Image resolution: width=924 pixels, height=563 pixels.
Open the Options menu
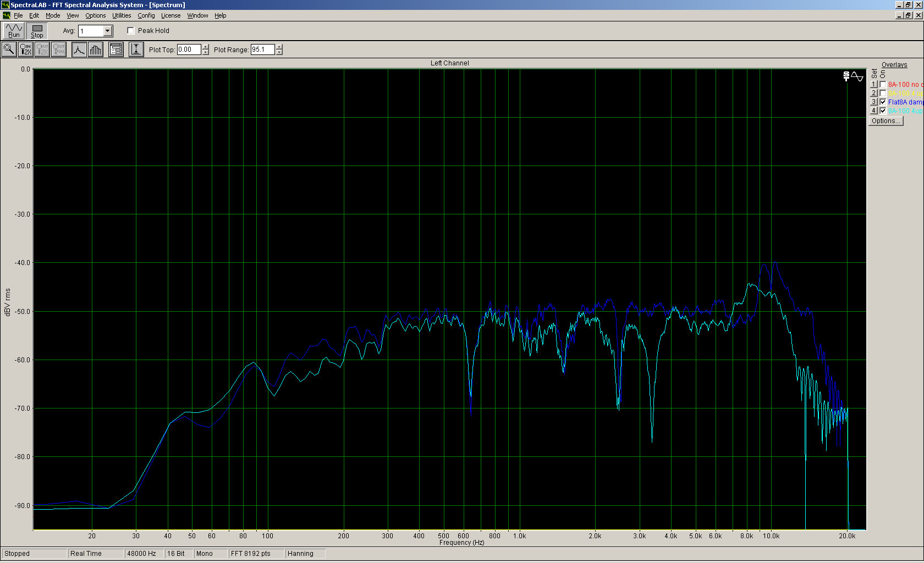point(96,15)
